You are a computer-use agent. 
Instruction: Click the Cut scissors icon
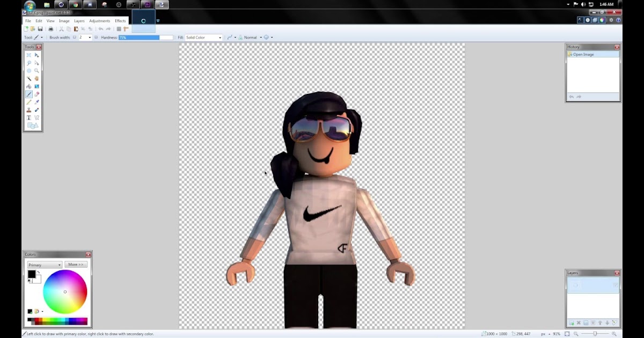[x=61, y=29]
